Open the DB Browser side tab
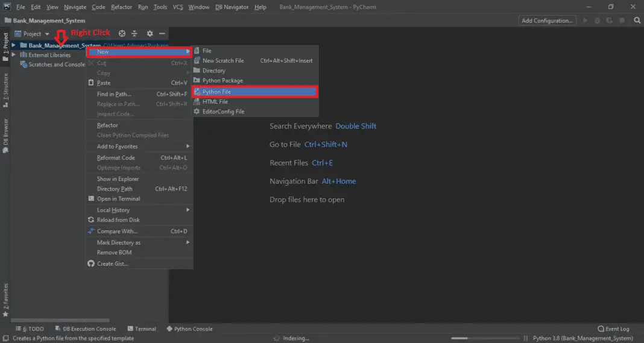Viewport: 644px width, 343px height. click(5, 135)
